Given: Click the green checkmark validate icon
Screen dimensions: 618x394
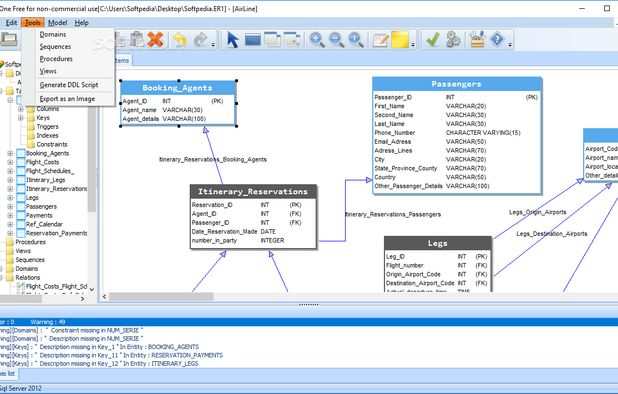Looking at the screenshot, I should pos(432,40).
